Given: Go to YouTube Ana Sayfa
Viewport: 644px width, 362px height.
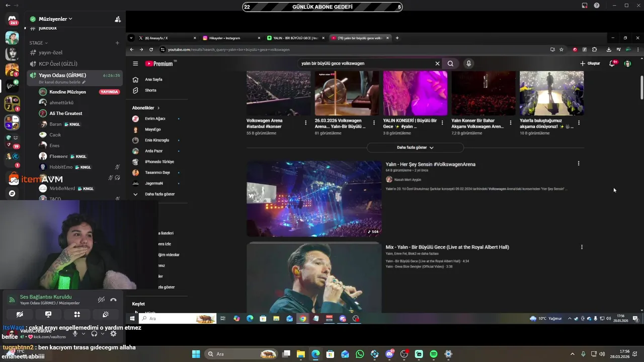Looking at the screenshot, I should 153,79.
